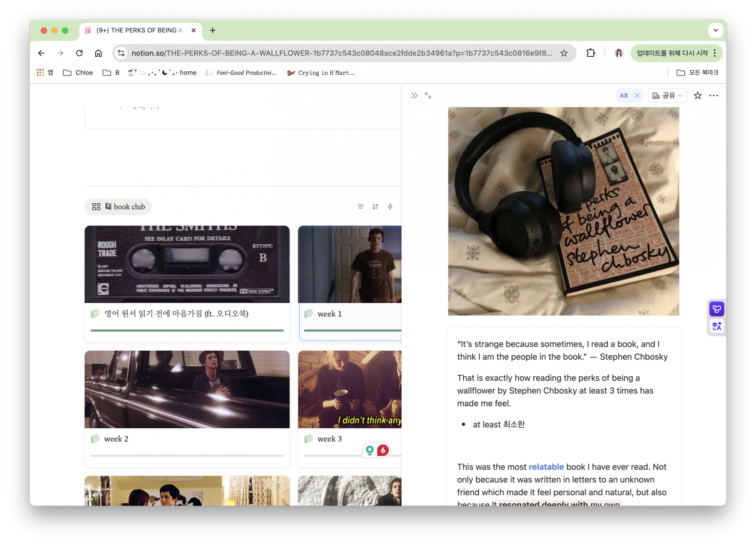756x545 pixels.
Task: Favorite the page in Notion's top bar
Action: click(x=698, y=95)
